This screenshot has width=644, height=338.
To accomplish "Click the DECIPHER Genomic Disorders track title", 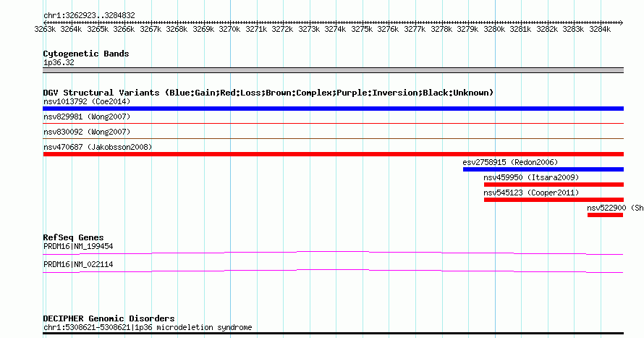I will tap(109, 318).
